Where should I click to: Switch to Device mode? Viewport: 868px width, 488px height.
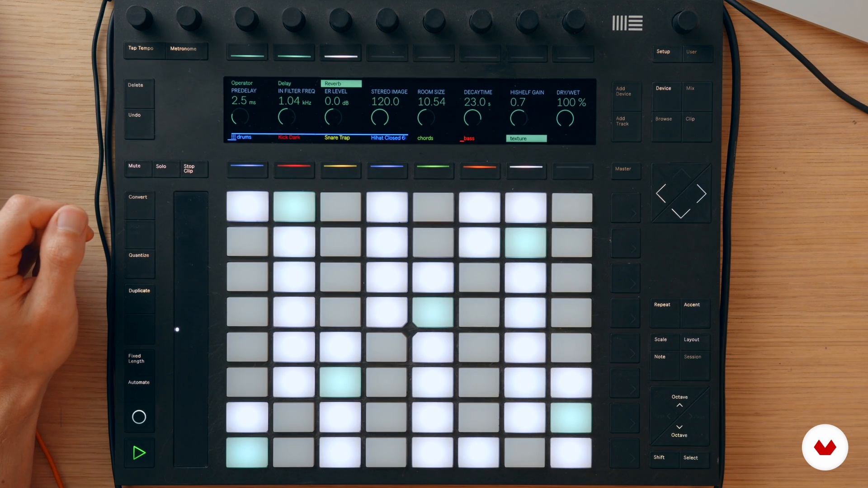click(667, 96)
